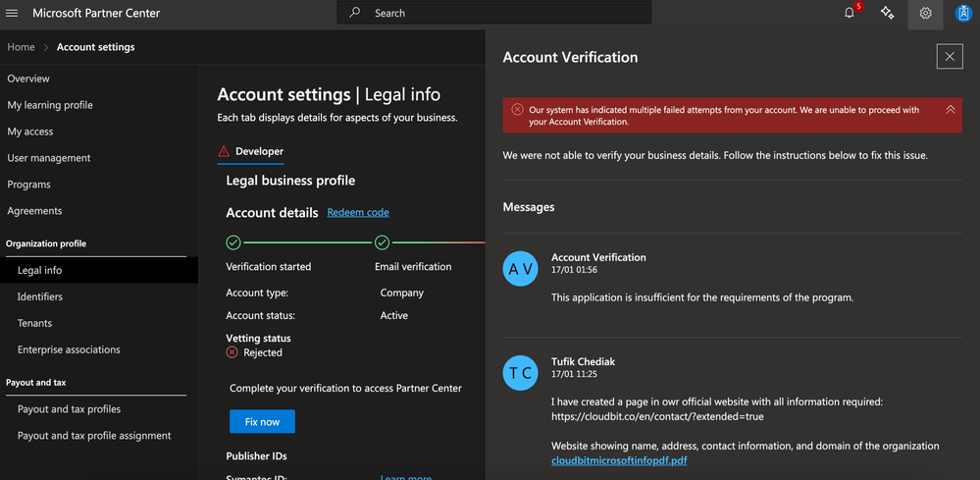The height and width of the screenshot is (480, 980).
Task: Click the search magnifier icon
Action: click(x=355, y=13)
